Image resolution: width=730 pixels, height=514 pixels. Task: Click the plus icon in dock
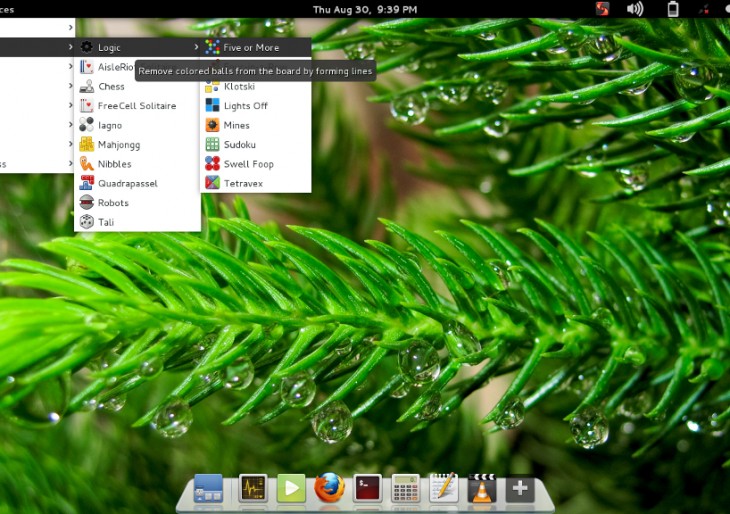click(519, 488)
